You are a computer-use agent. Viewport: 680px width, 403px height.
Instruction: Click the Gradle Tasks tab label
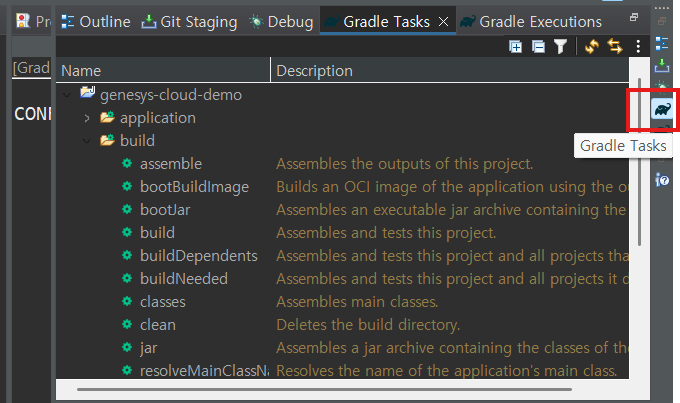tap(386, 21)
